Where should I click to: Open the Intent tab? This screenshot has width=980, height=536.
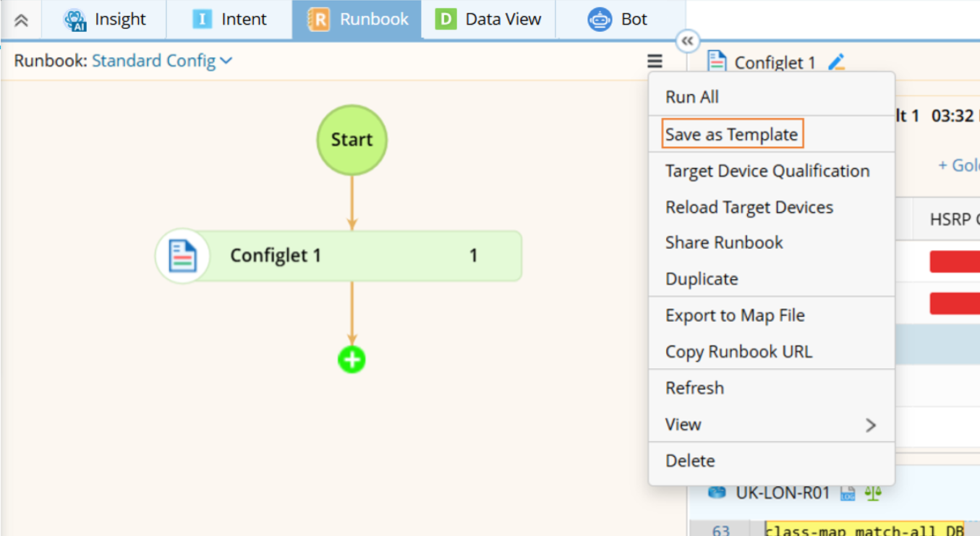coord(229,20)
